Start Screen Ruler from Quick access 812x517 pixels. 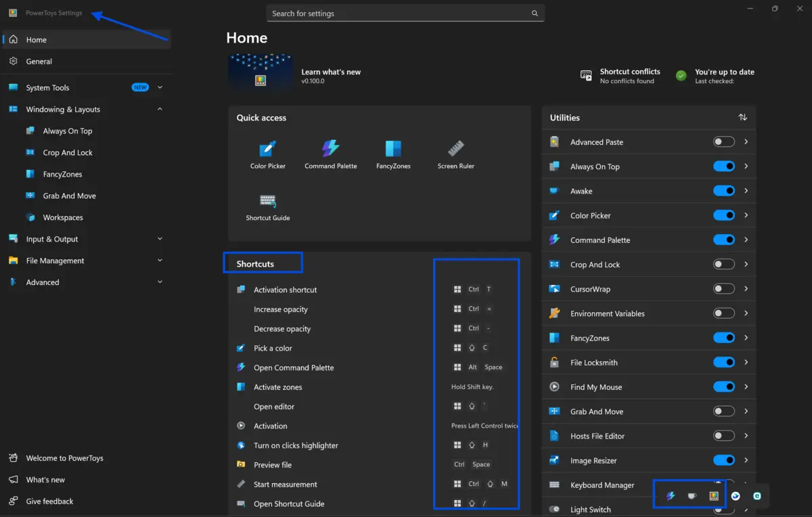(x=456, y=154)
